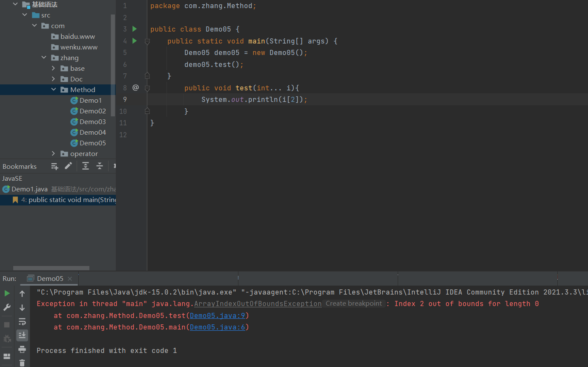Click the fold end marker on line 10
Viewport: 588px width, 367px height.
(147, 111)
